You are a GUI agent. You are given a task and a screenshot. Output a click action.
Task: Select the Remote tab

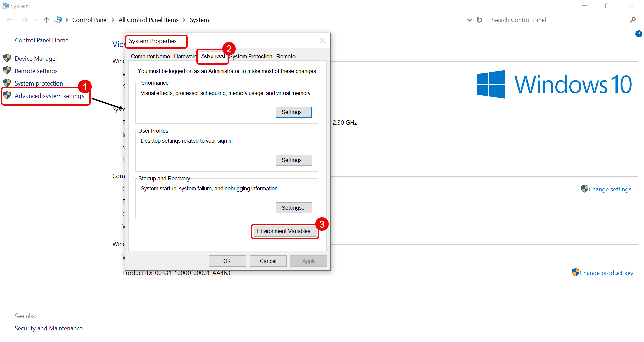click(286, 56)
